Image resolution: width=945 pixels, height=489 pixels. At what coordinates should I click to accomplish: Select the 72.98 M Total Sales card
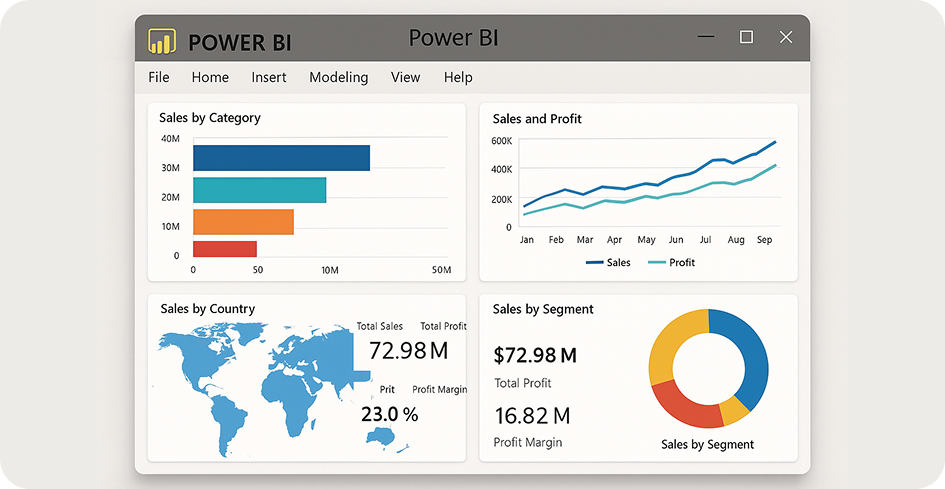point(408,350)
